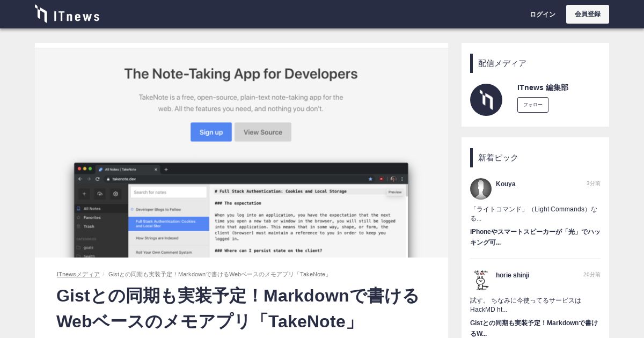644x338 pixels.
Task: Click the 3分前 timestamp
Action: (594, 183)
